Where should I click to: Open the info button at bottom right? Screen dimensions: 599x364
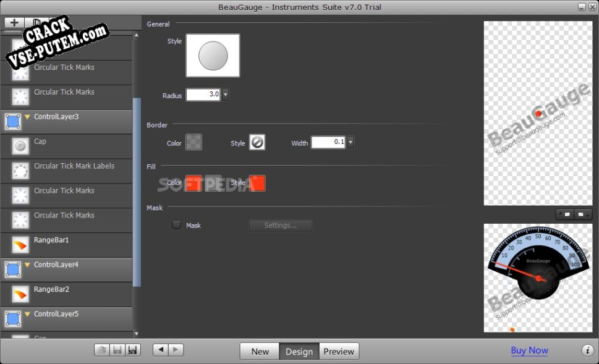(x=587, y=350)
